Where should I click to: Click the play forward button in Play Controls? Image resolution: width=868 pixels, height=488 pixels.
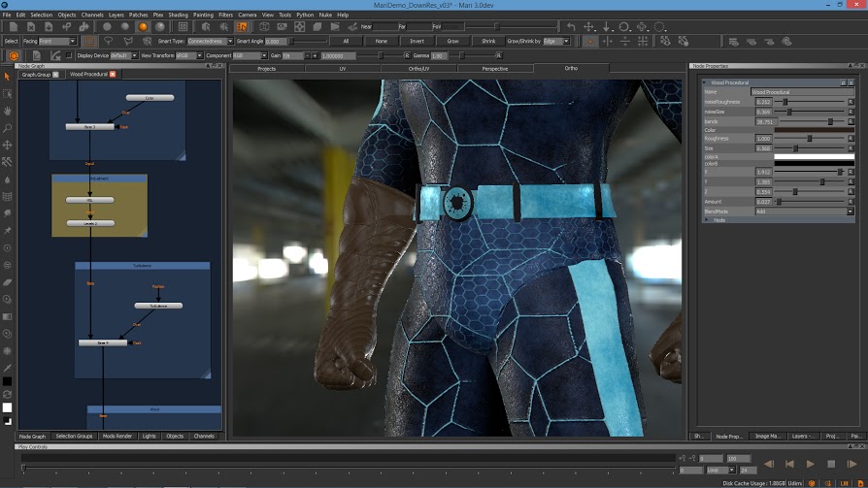click(810, 464)
